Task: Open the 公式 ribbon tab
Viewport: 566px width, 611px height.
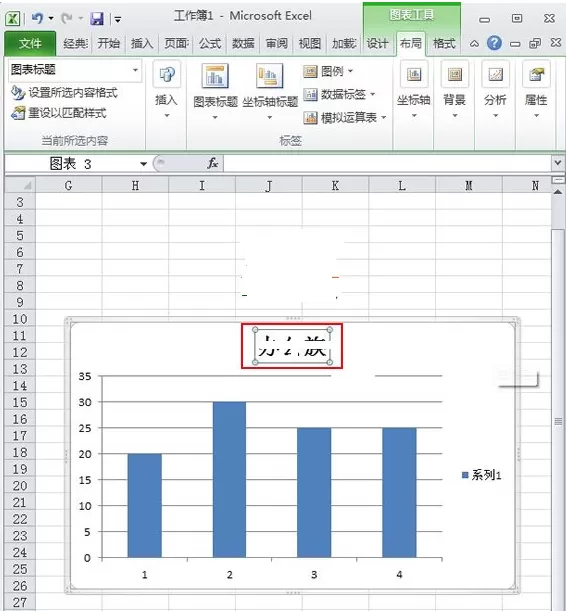Action: point(210,43)
